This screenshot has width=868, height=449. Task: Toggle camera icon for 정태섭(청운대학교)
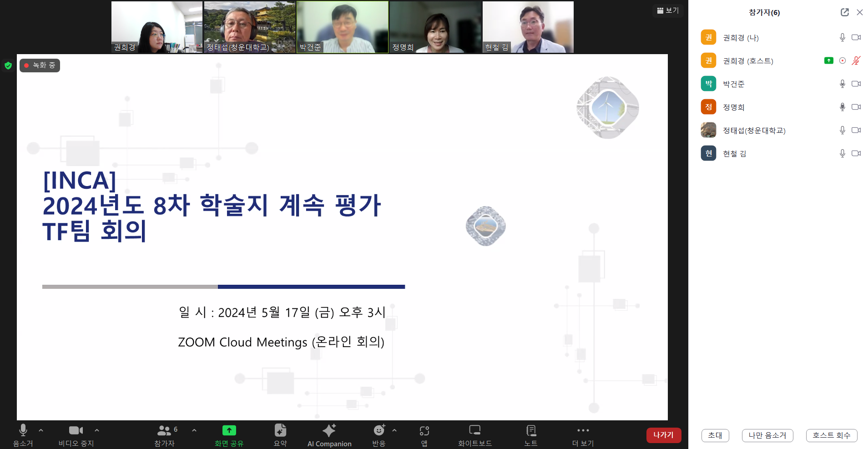tap(856, 130)
